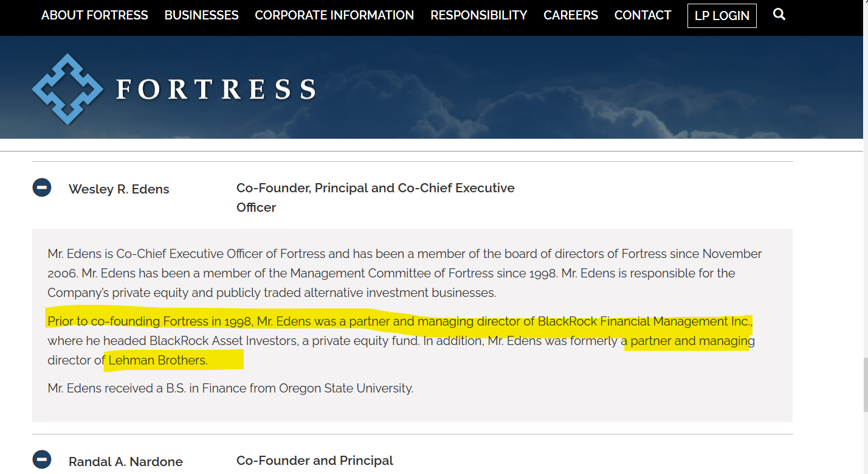The height and width of the screenshot is (474, 868).
Task: Open the About Fortress menu
Action: coord(94,15)
